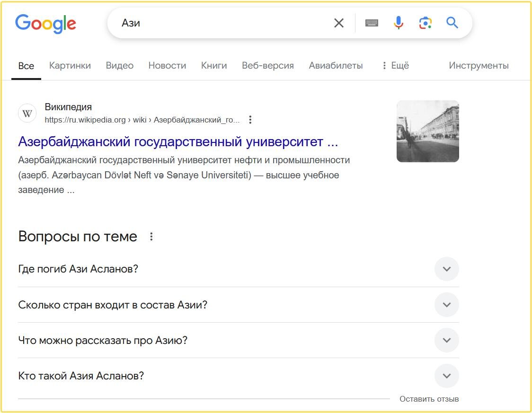Open Инструменты search tools
This screenshot has height=413, width=532.
click(x=479, y=65)
